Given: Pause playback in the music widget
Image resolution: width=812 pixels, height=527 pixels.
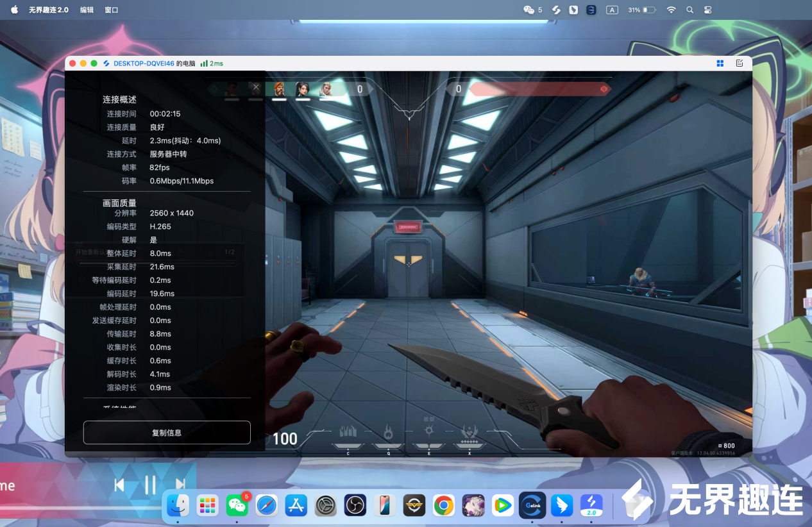Looking at the screenshot, I should pos(150,485).
